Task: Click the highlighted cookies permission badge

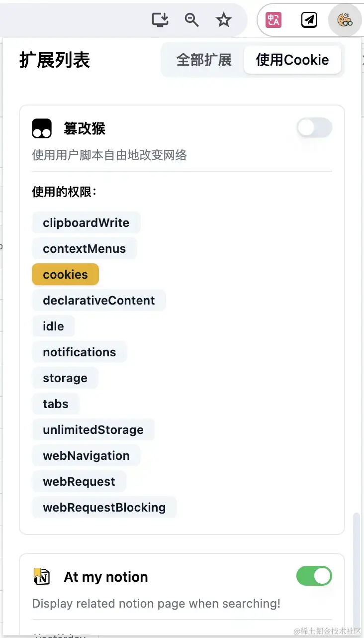Action: [x=65, y=274]
